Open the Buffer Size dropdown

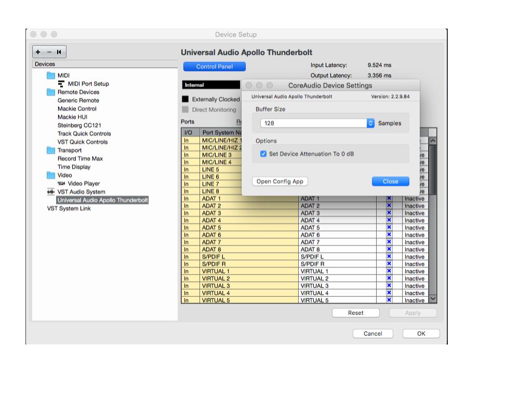click(x=370, y=123)
